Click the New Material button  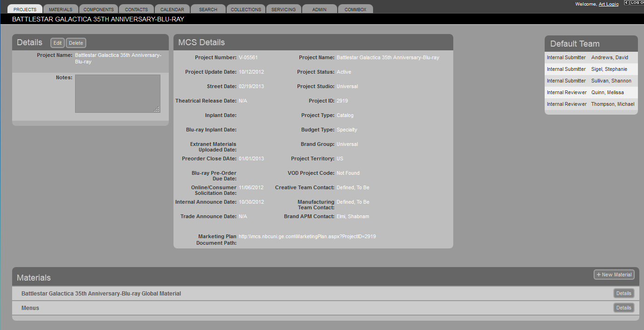614,275
